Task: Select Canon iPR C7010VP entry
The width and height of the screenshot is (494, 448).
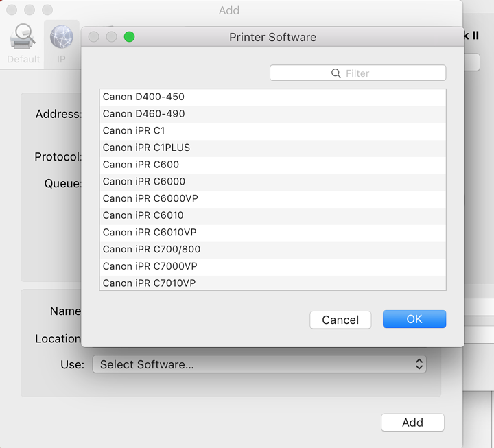Action: pyautogui.click(x=272, y=283)
